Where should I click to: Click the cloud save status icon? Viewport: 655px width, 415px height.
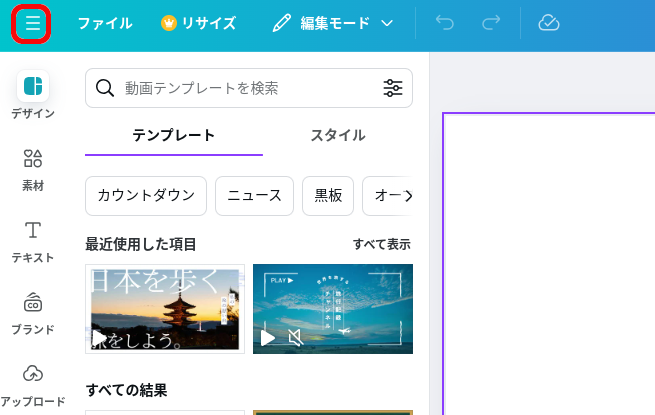click(548, 23)
